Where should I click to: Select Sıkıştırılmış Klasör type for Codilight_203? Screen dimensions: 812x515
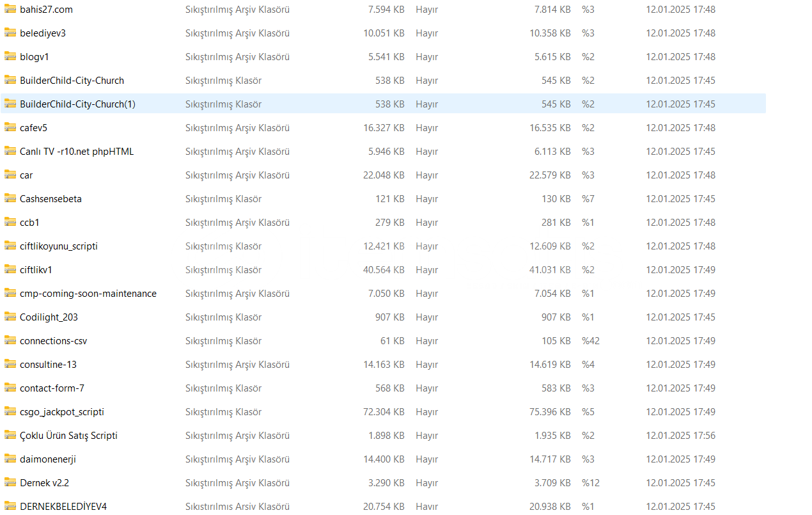tap(223, 317)
